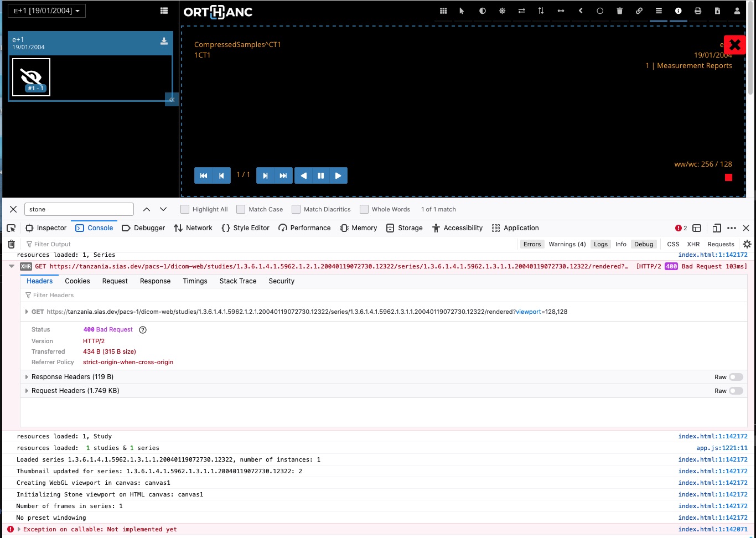Go to previous frame
The height and width of the screenshot is (538, 756).
click(221, 175)
